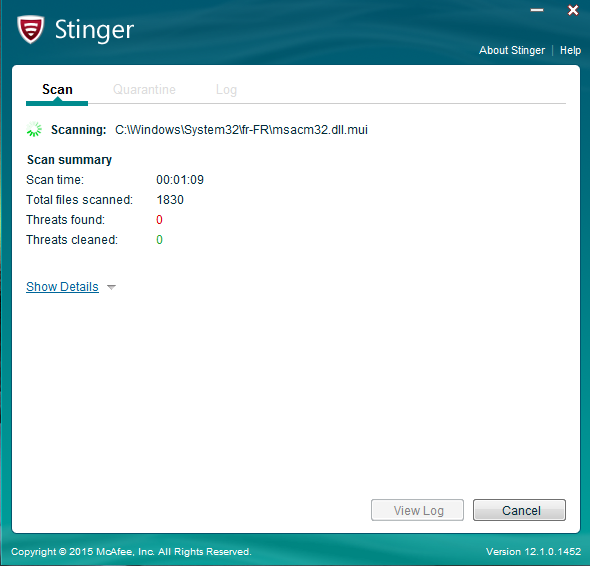Minimize the Stinger window

tap(537, 10)
